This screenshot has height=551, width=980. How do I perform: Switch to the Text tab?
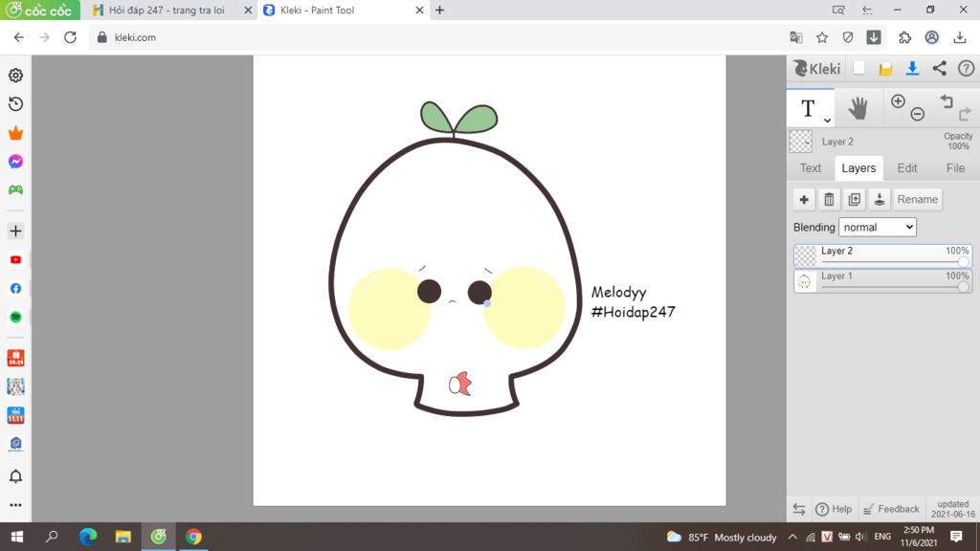810,168
